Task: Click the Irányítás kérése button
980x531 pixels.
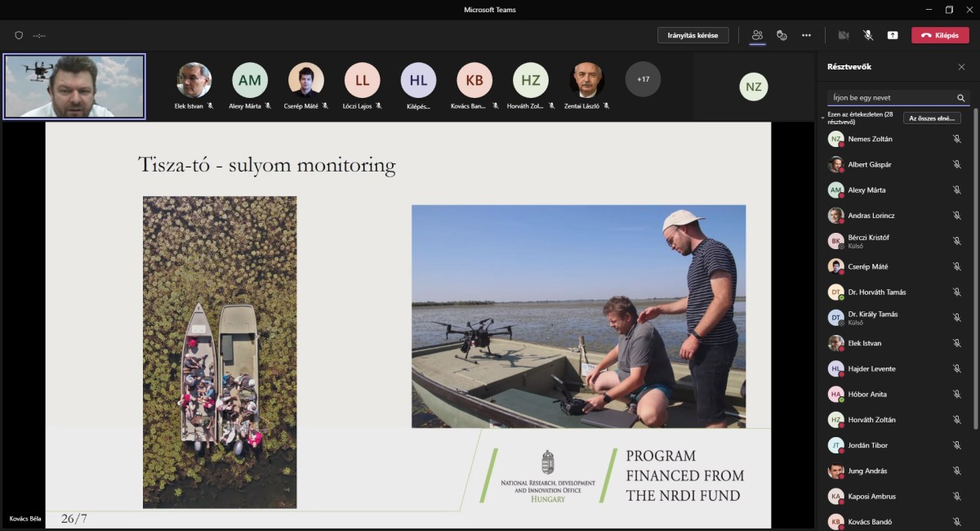Action: [x=693, y=35]
